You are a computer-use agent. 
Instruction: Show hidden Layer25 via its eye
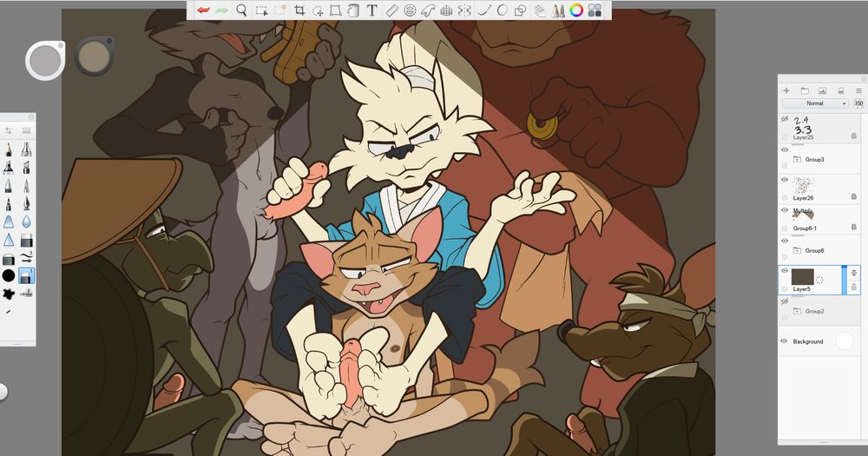785,119
